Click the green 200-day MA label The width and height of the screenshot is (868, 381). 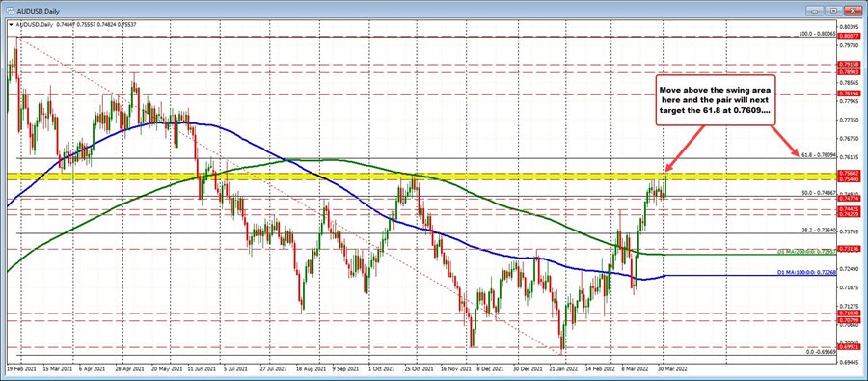coord(806,252)
